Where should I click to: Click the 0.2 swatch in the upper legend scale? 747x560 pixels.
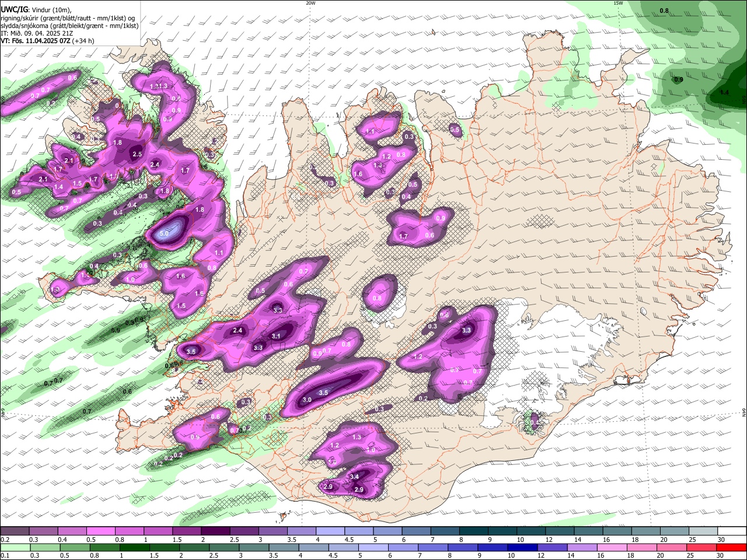tap(15, 531)
